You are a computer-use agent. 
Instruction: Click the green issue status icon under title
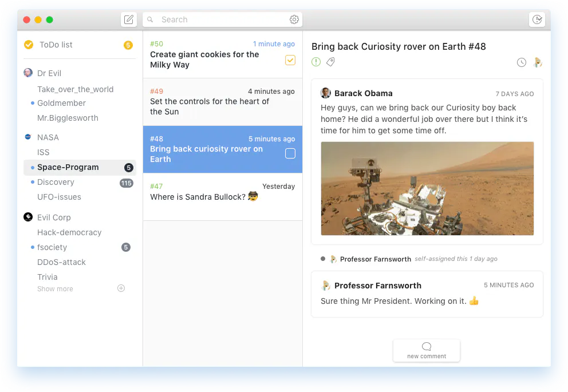316,62
